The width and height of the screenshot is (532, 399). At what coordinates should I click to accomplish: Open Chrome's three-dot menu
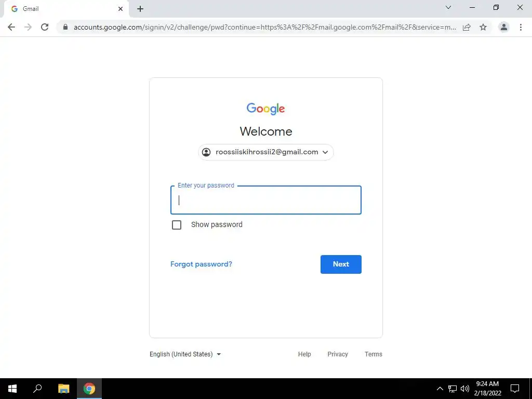[x=521, y=27]
